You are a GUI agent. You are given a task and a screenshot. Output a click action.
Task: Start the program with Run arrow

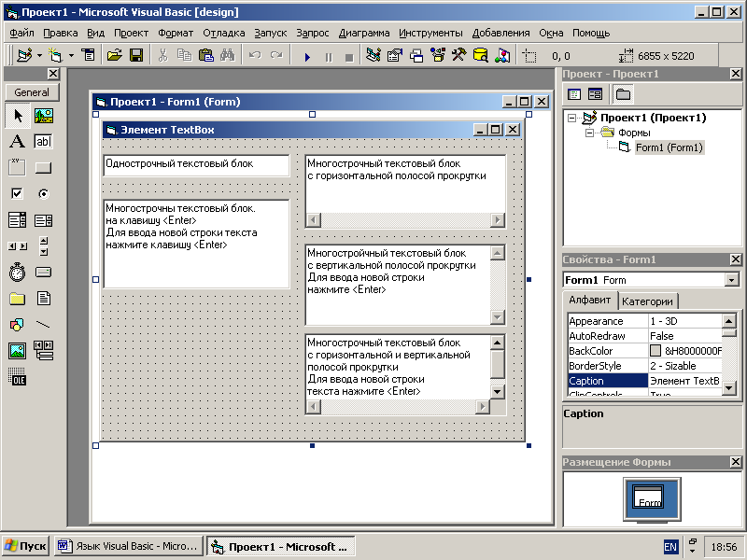point(307,57)
